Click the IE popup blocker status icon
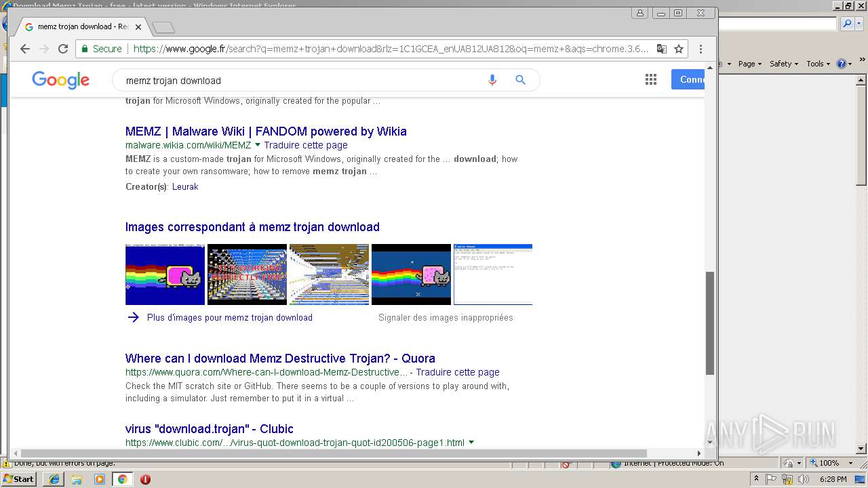 point(567,464)
